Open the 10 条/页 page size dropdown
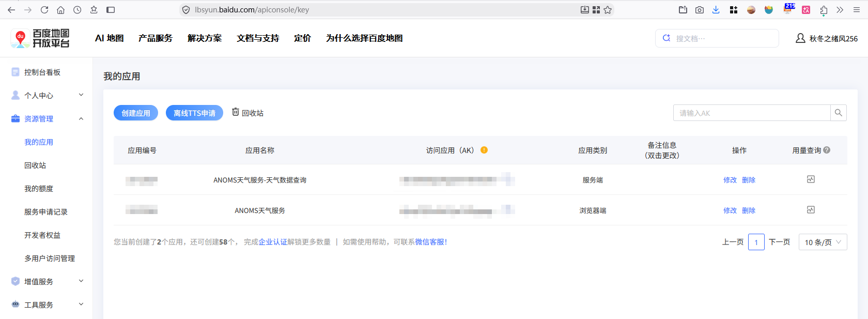This screenshot has width=868, height=319. pos(823,242)
